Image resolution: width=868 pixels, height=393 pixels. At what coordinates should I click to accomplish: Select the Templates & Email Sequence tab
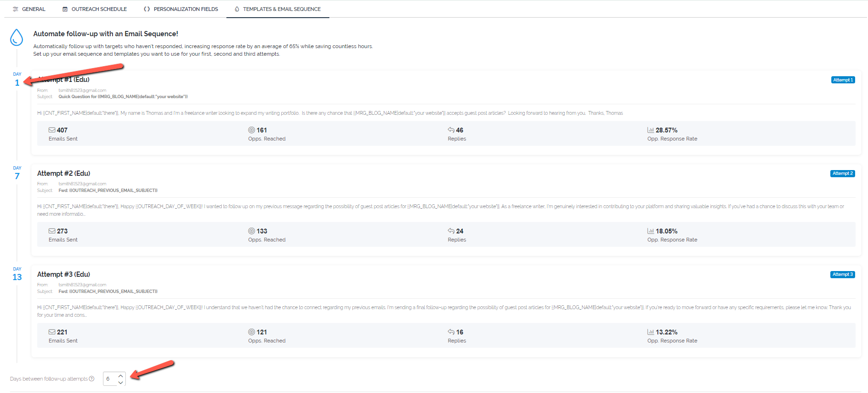click(277, 9)
